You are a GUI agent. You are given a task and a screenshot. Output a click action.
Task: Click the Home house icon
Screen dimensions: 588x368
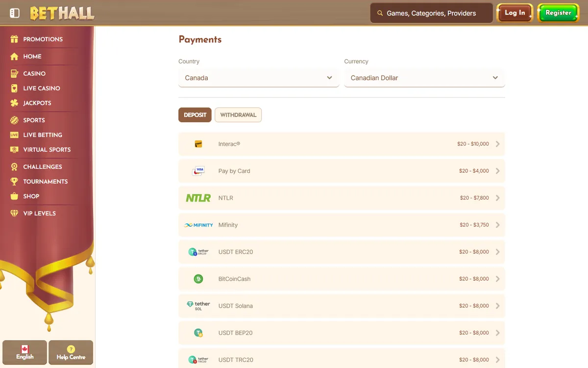pos(14,56)
